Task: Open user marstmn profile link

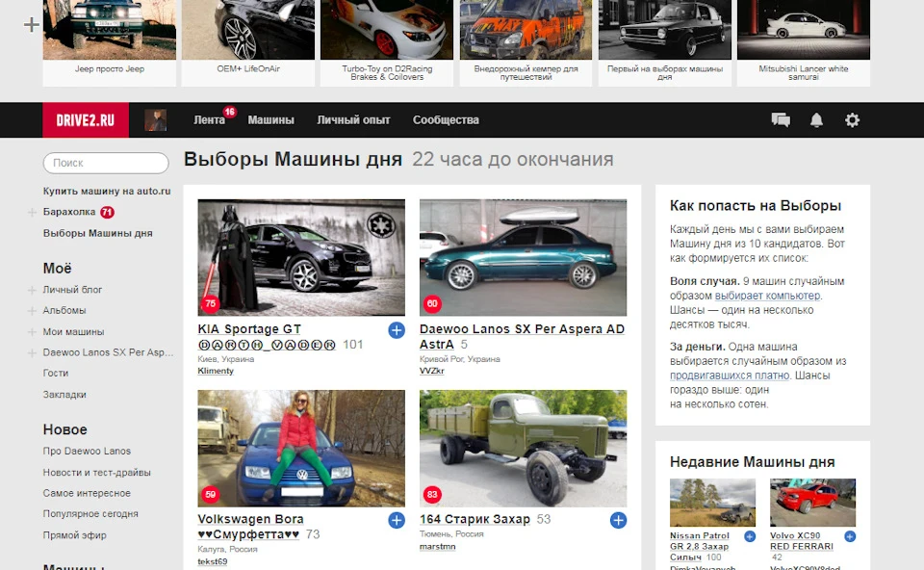Action: (x=437, y=547)
